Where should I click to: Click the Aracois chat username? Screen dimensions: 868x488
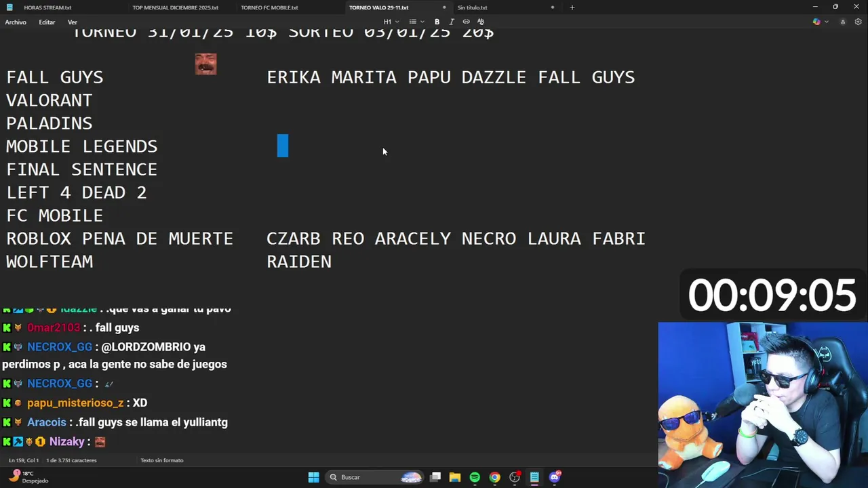[47, 422]
